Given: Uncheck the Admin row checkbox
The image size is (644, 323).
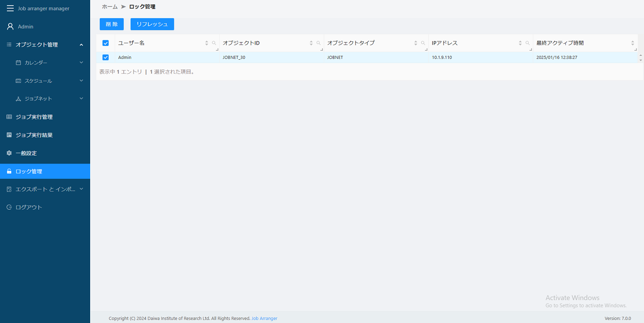Looking at the screenshot, I should [106, 58].
